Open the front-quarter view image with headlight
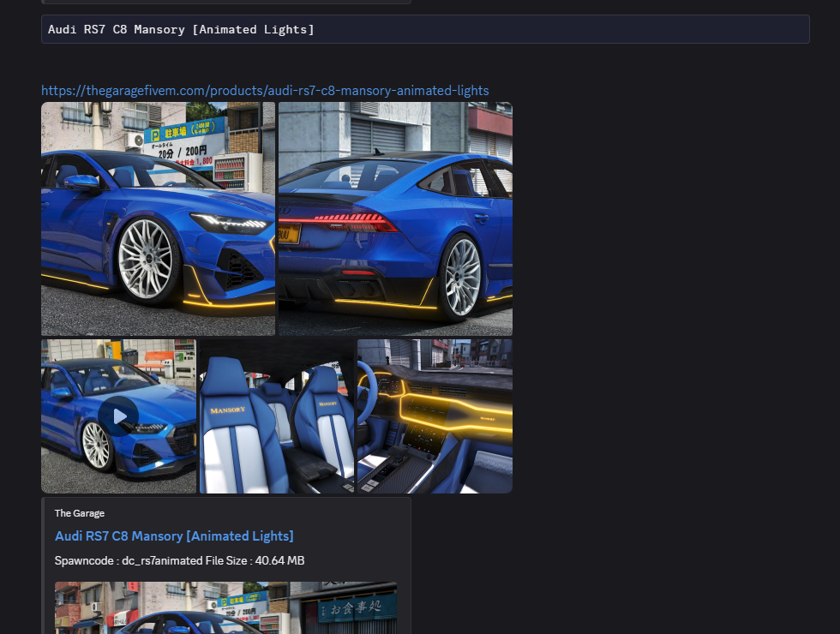 click(158, 219)
